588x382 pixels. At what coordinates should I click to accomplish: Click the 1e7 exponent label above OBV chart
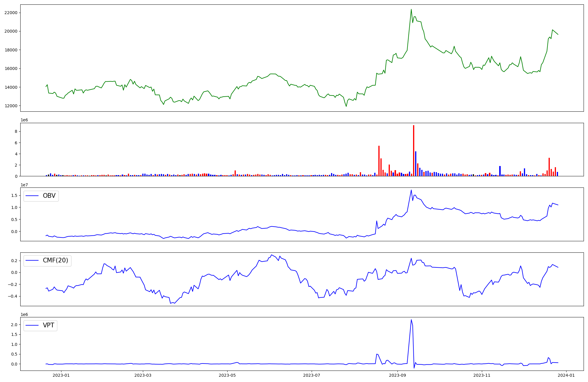[24, 185]
